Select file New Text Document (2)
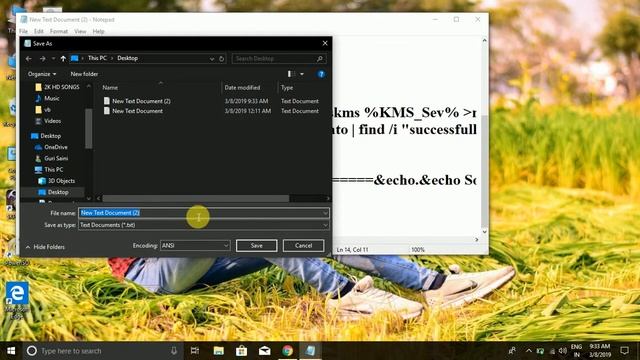Screen dimensions: 640x360 [141, 101]
